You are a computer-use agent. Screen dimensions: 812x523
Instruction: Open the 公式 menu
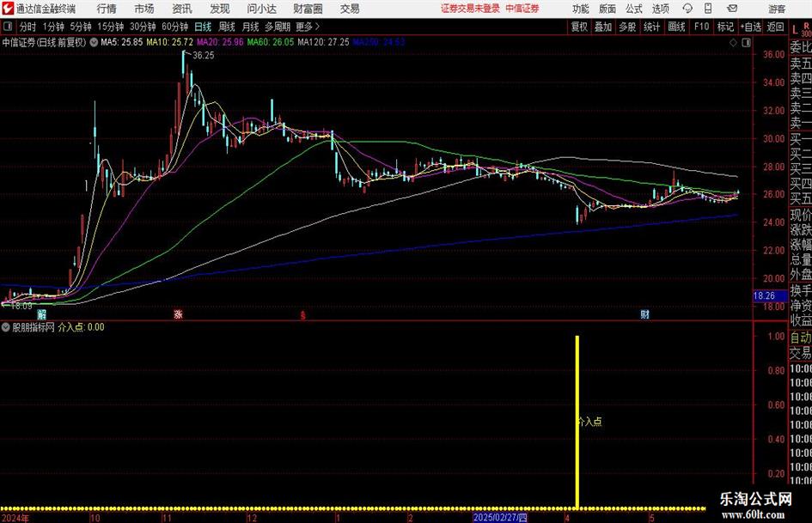(x=634, y=9)
